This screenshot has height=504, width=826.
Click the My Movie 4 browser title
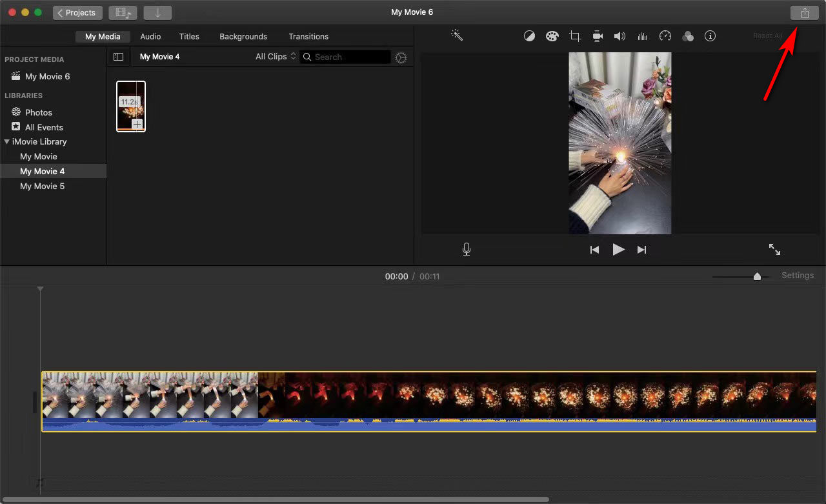pyautogui.click(x=160, y=57)
